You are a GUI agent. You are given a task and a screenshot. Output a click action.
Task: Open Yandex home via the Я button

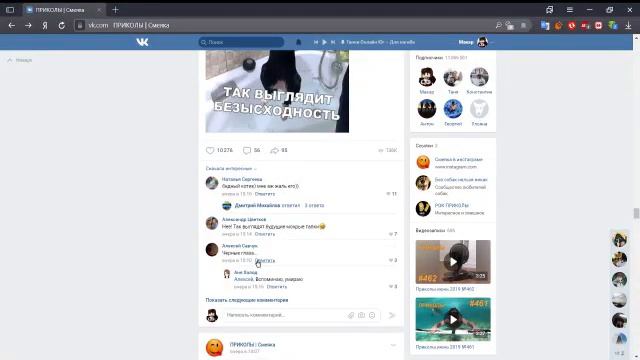45,25
